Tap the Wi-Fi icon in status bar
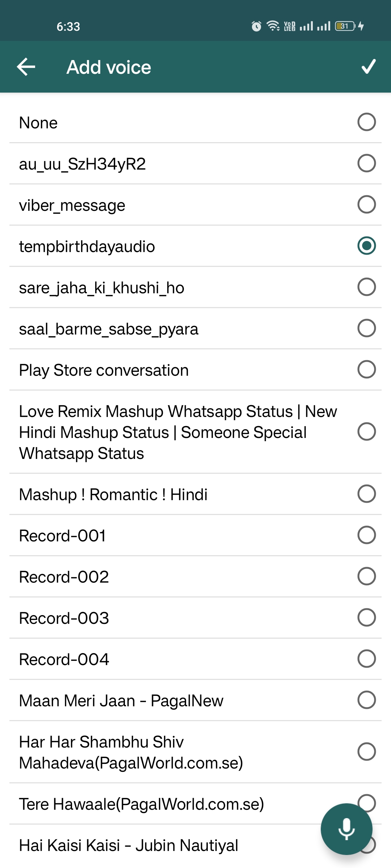 coord(273,26)
